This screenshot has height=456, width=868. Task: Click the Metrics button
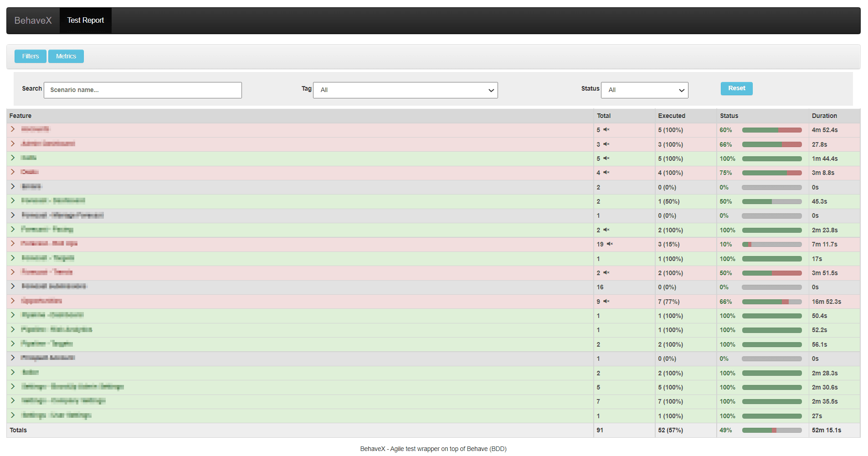[66, 56]
